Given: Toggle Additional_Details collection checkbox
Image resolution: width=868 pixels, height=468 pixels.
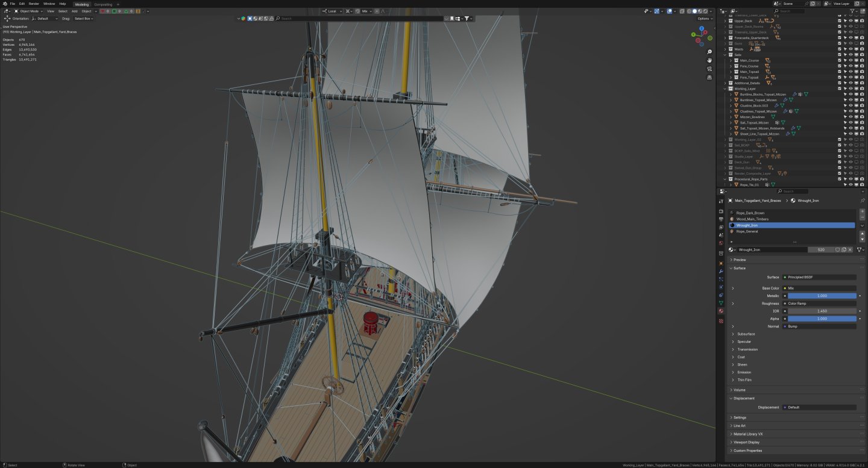Looking at the screenshot, I should 839,83.
